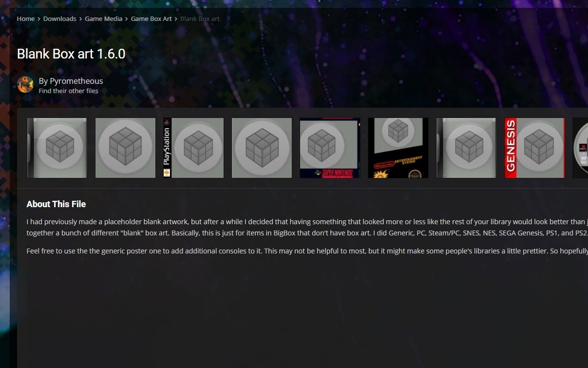Click the Blank Box art 1.6.0 title
Image resolution: width=588 pixels, height=368 pixels.
point(71,54)
